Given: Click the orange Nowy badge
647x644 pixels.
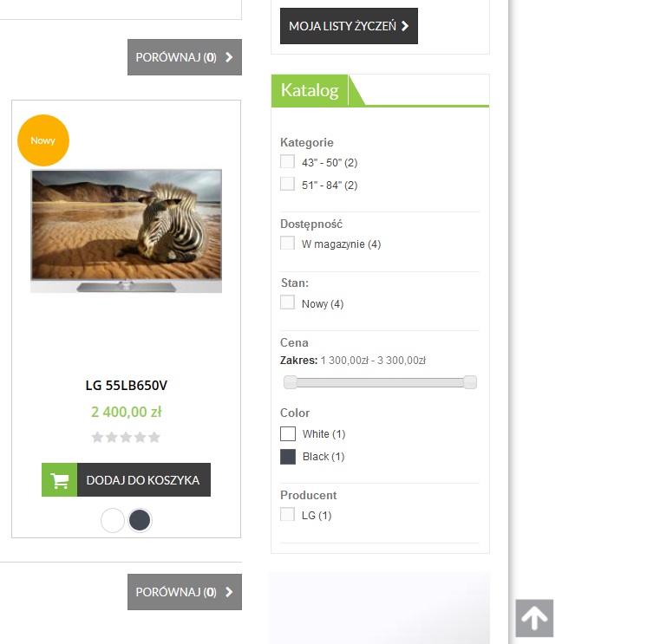Looking at the screenshot, I should [x=43, y=140].
